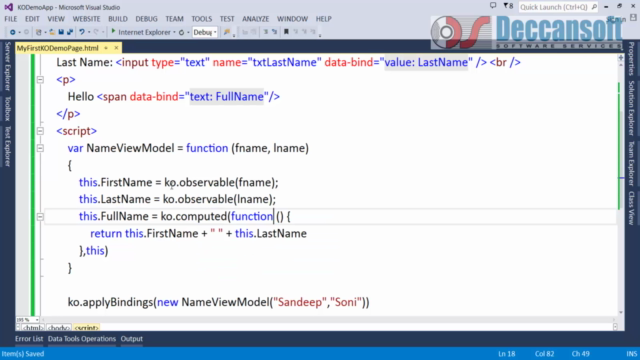The image size is (640, 360).
Task: Click the Redo icon
Action: 96,32
